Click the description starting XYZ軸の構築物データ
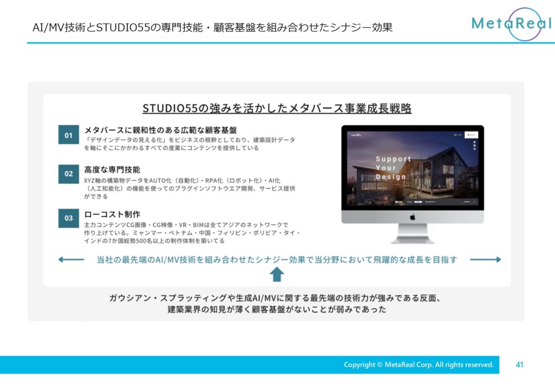This screenshot has height=392, width=555. pos(190,188)
